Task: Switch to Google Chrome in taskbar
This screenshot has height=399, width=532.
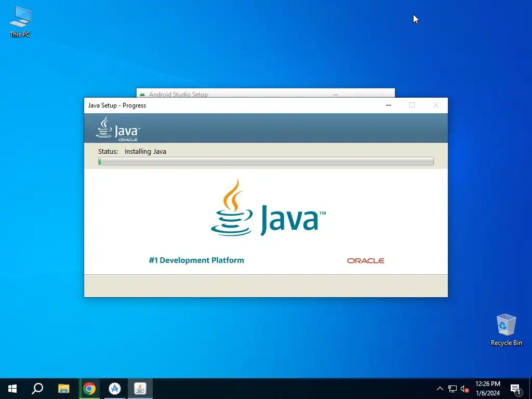Action: click(x=89, y=389)
